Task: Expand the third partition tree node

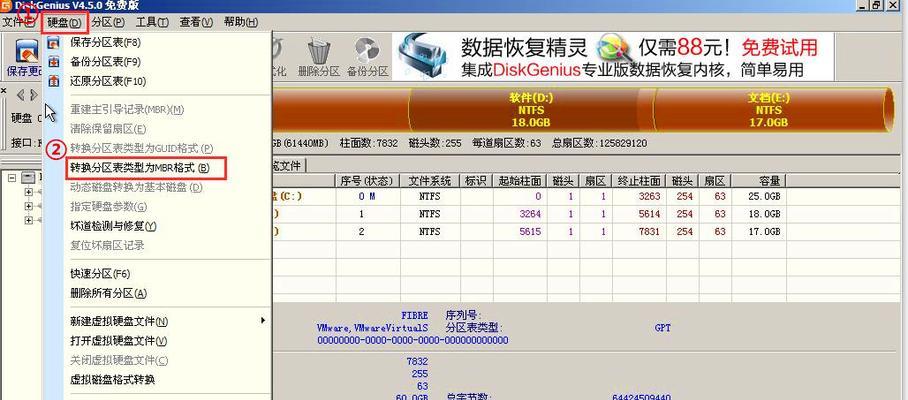Action: click(28, 221)
